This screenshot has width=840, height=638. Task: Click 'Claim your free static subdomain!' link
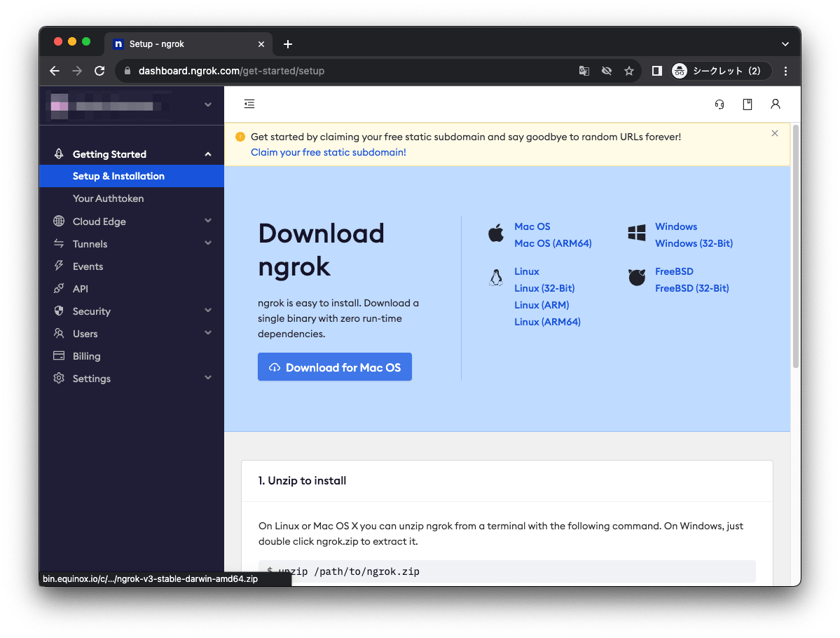tap(329, 152)
